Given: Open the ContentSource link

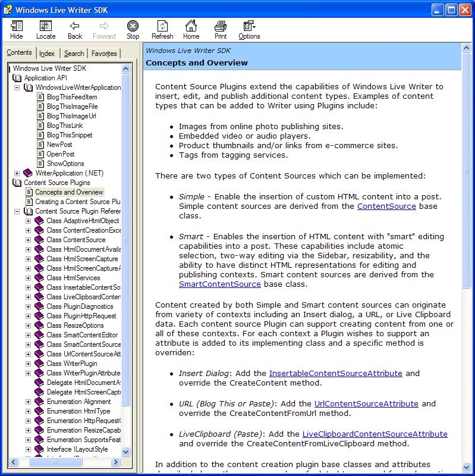Looking at the screenshot, I should pos(386,206).
